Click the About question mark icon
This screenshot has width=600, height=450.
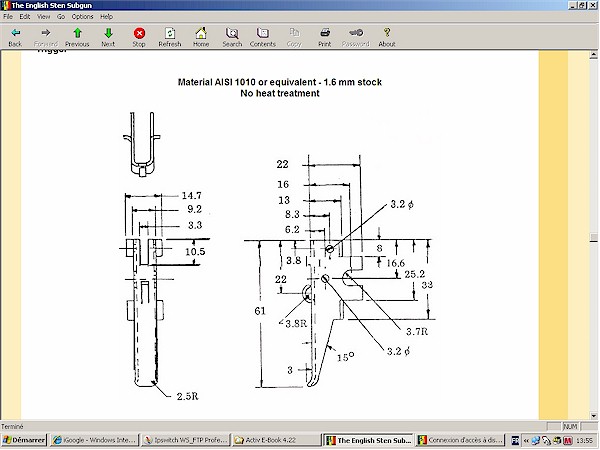pyautogui.click(x=387, y=33)
